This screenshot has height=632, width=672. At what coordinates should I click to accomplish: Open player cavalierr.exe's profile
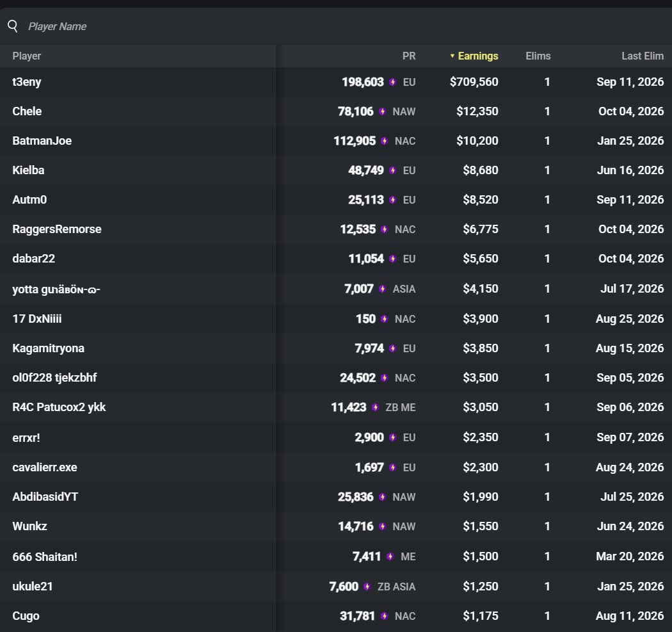[x=45, y=467]
